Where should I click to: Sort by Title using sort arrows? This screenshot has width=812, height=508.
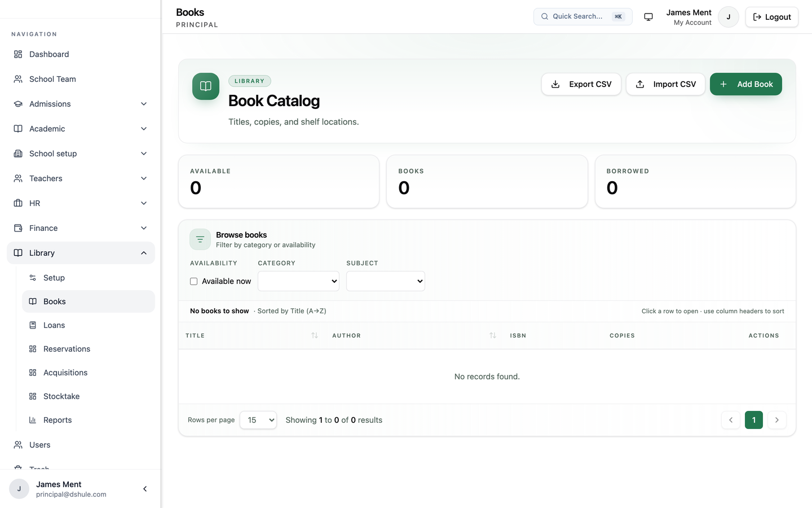coord(315,335)
